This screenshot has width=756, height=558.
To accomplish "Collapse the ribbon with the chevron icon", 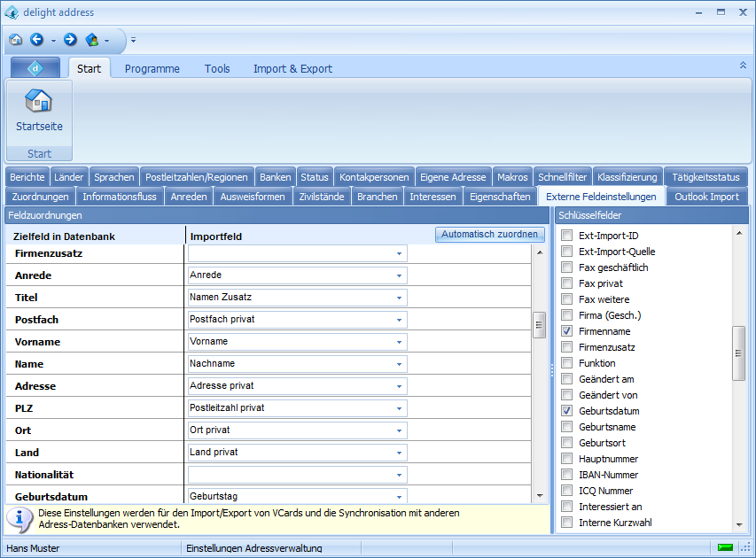I will point(743,66).
